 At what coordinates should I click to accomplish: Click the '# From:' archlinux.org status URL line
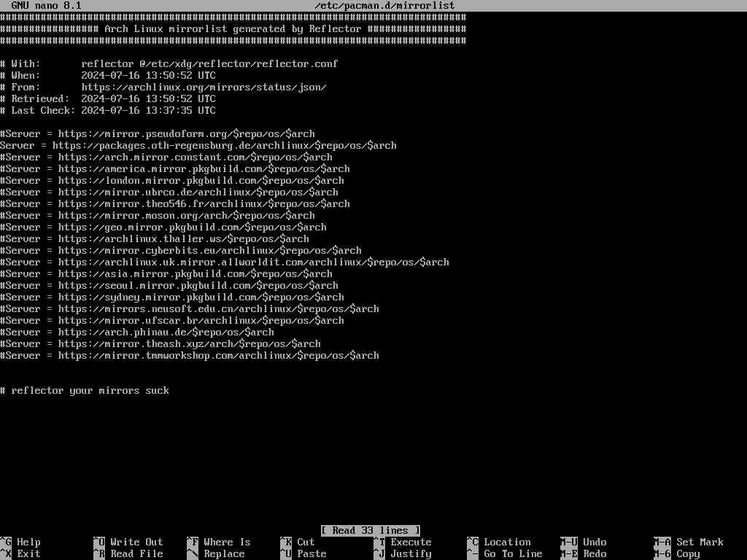click(x=163, y=87)
